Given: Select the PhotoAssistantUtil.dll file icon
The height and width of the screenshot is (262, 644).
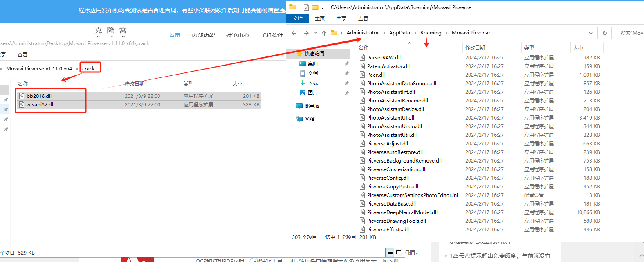Looking at the screenshot, I should click(362, 135).
